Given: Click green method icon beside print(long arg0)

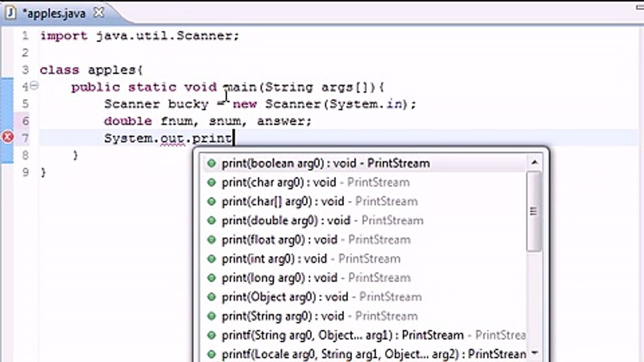Looking at the screenshot, I should coord(211,278).
